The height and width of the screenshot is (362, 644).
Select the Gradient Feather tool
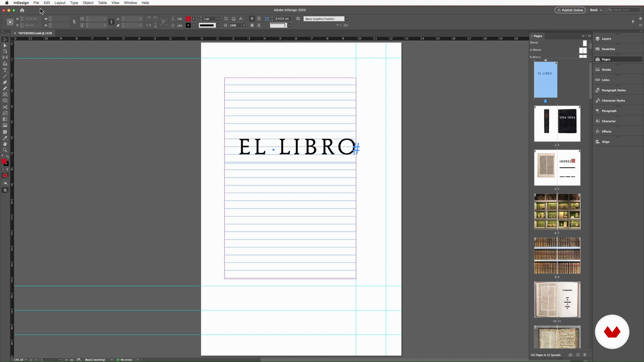[x=5, y=125]
